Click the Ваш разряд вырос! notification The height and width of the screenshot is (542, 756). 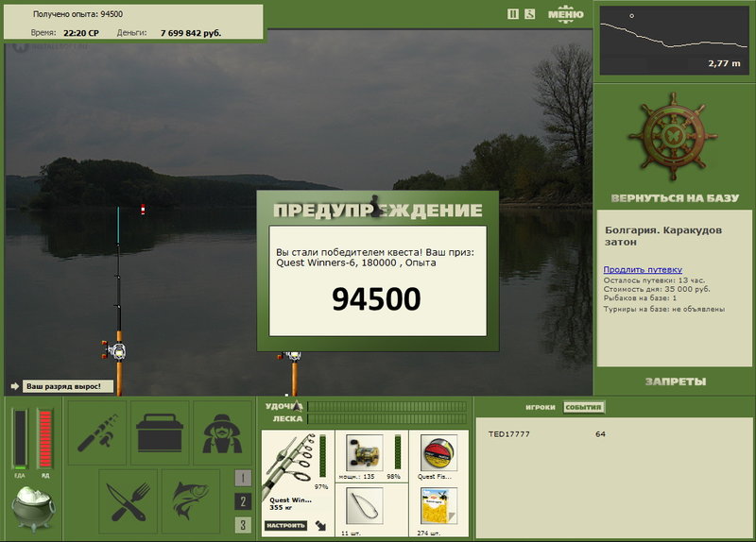point(67,386)
